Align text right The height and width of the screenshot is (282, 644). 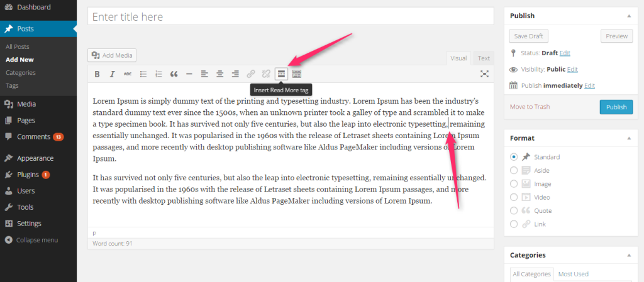pos(235,74)
